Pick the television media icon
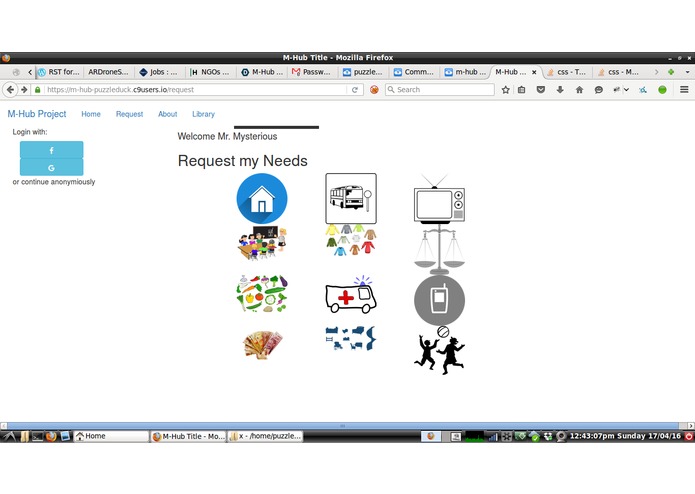The width and height of the screenshot is (695, 494). click(439, 198)
